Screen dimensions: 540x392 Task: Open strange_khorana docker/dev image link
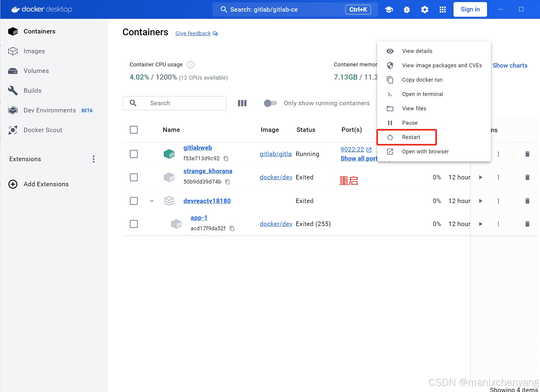[276, 177]
